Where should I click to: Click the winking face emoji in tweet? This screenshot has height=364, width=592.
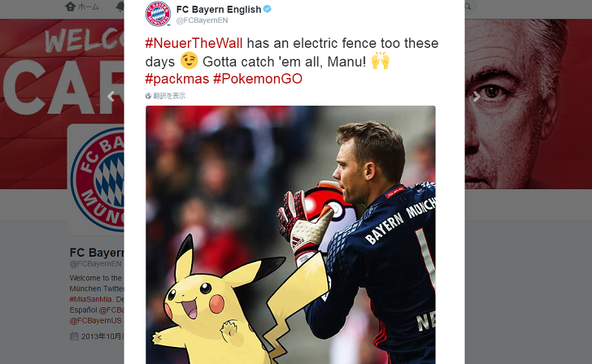189,61
